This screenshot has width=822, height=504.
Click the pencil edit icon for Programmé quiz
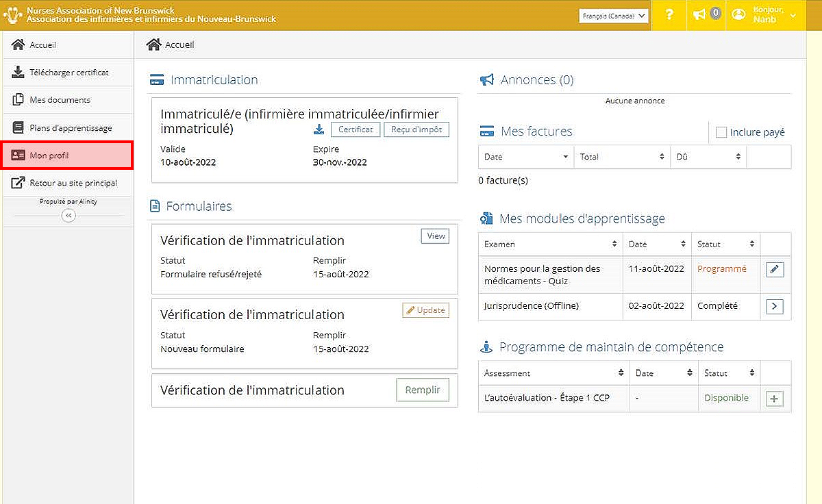774,270
